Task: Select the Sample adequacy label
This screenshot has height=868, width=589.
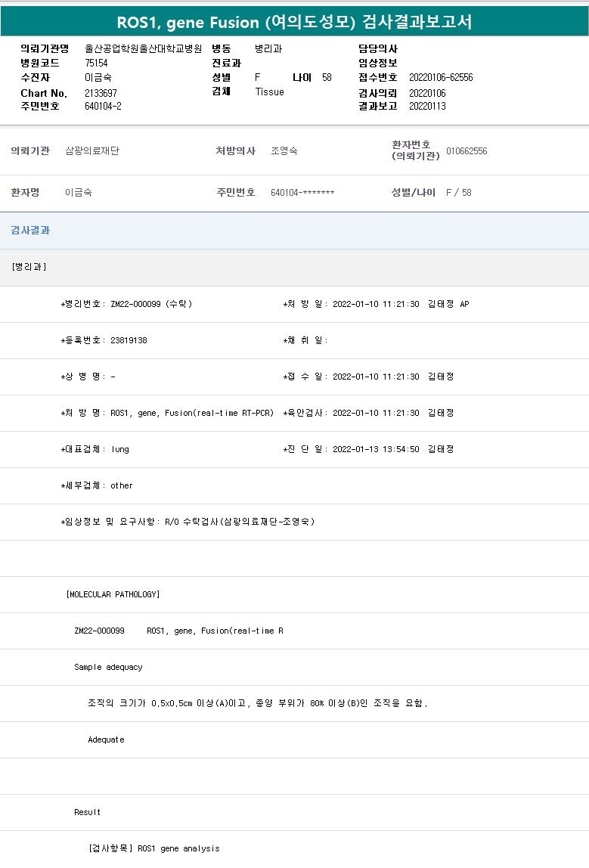Action: pyautogui.click(x=108, y=667)
